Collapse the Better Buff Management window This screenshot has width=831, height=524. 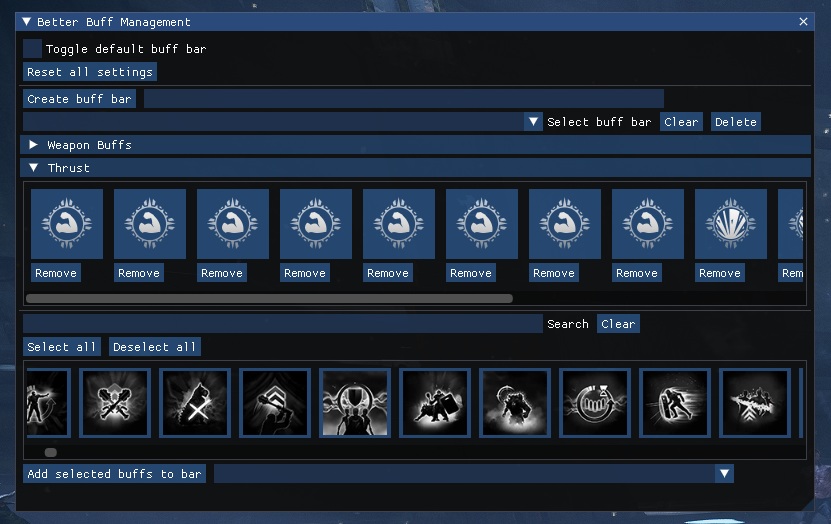coord(26,22)
